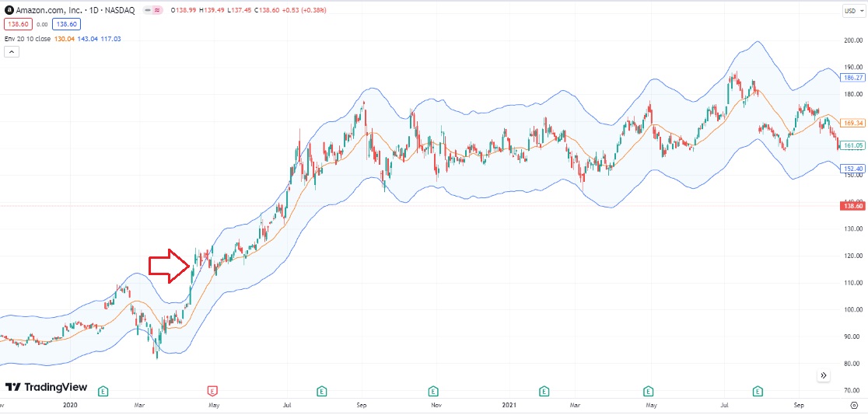Click the 186.27 upper envelope price label
This screenshot has width=868, height=415.
pos(852,78)
